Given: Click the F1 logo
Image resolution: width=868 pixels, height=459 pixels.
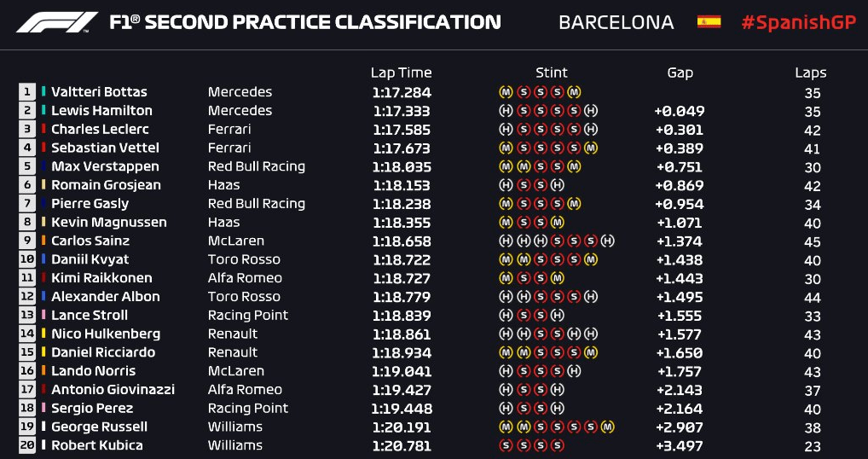Looking at the screenshot, I should [x=58, y=22].
